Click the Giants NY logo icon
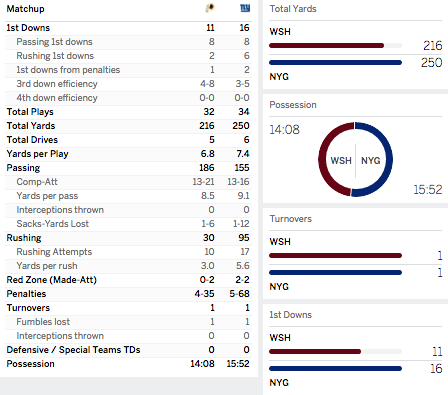Viewport: 448px width, 395px height. 245,8
